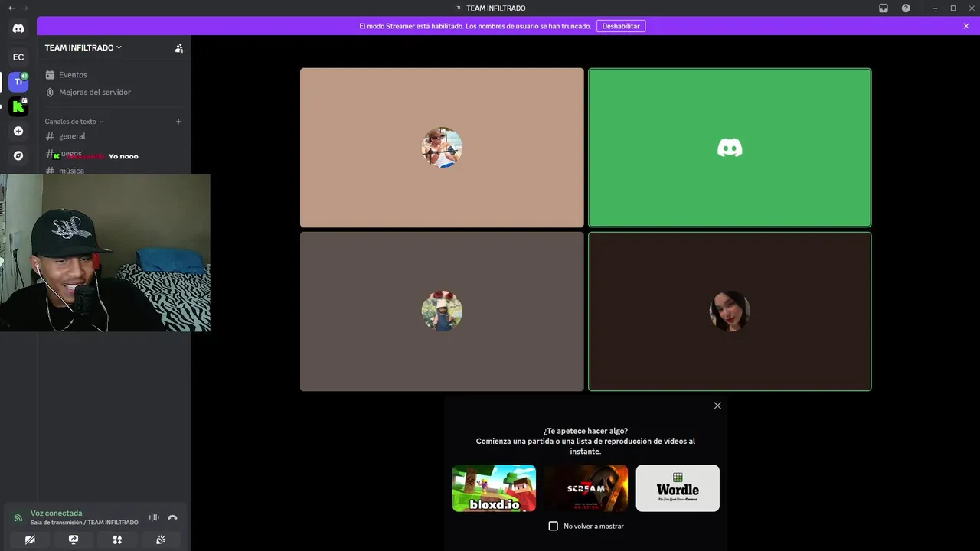Select the tan participant tile with beach avatar

(x=442, y=148)
